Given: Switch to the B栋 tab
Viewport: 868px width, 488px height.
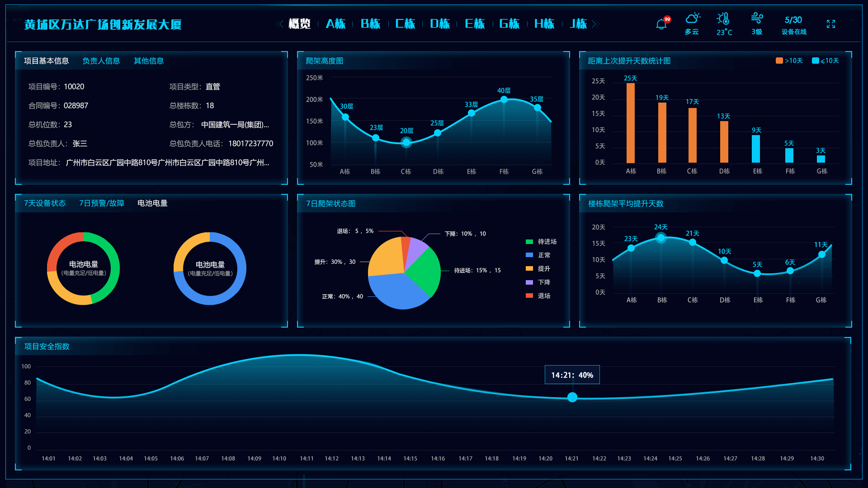Looking at the screenshot, I should coord(370,24).
